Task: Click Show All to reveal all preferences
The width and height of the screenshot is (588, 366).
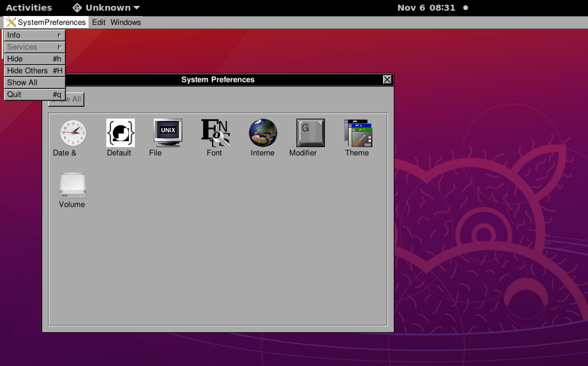Action: coord(22,82)
